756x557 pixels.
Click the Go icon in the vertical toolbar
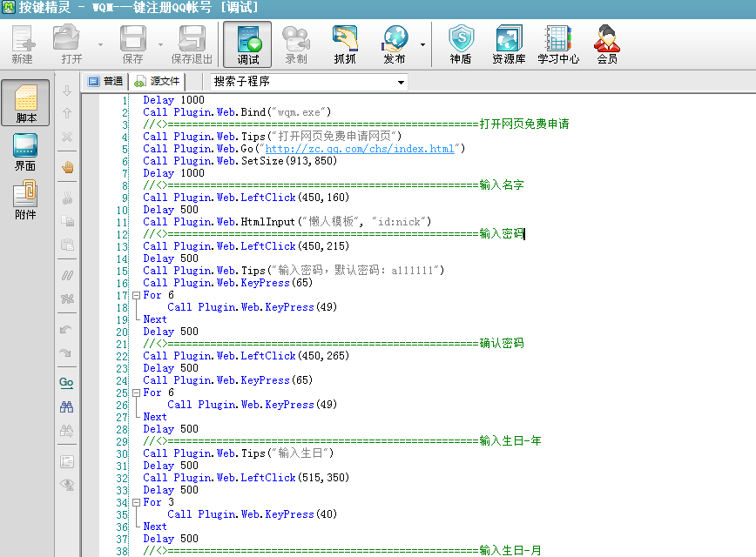66,383
